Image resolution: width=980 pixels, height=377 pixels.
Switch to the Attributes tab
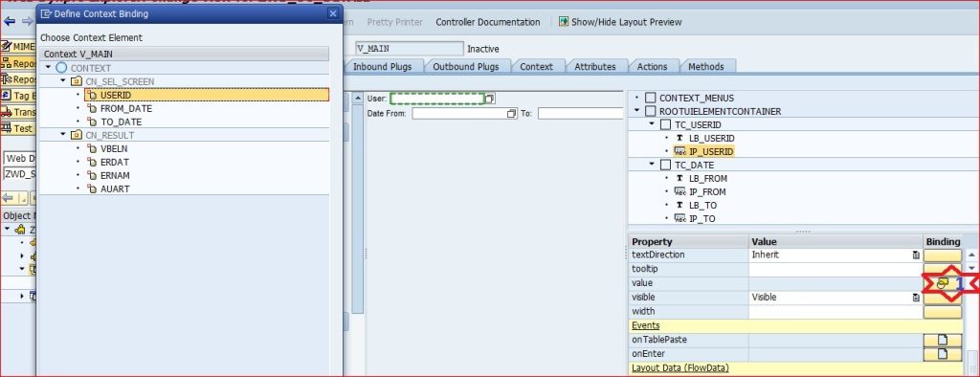click(595, 66)
